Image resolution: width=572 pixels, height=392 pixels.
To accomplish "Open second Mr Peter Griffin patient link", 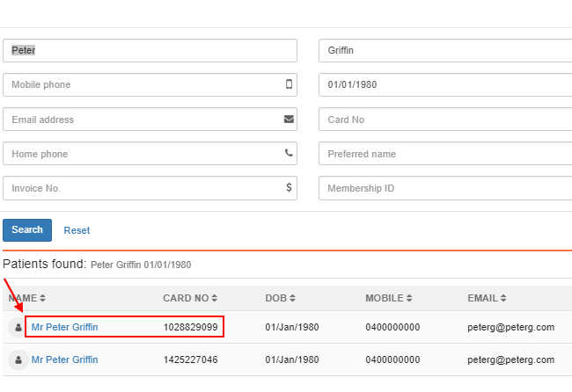I will [64, 359].
